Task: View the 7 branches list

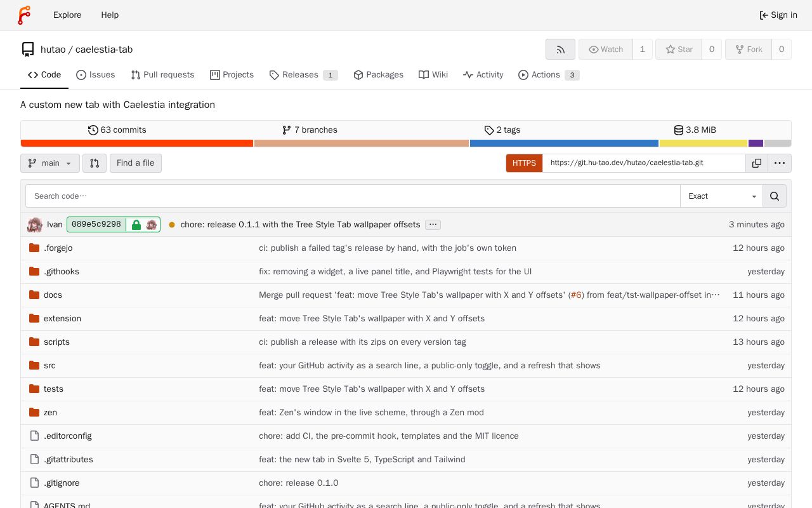Action: coord(310,130)
